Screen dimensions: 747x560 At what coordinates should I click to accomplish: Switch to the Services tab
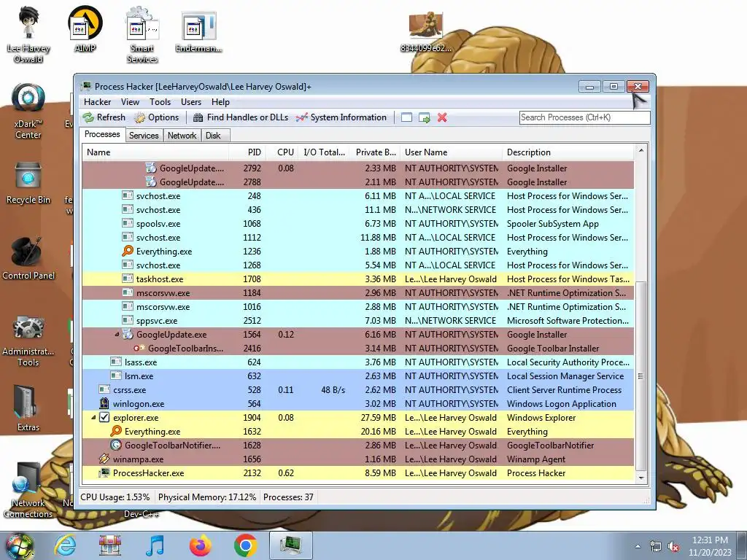[144, 136]
